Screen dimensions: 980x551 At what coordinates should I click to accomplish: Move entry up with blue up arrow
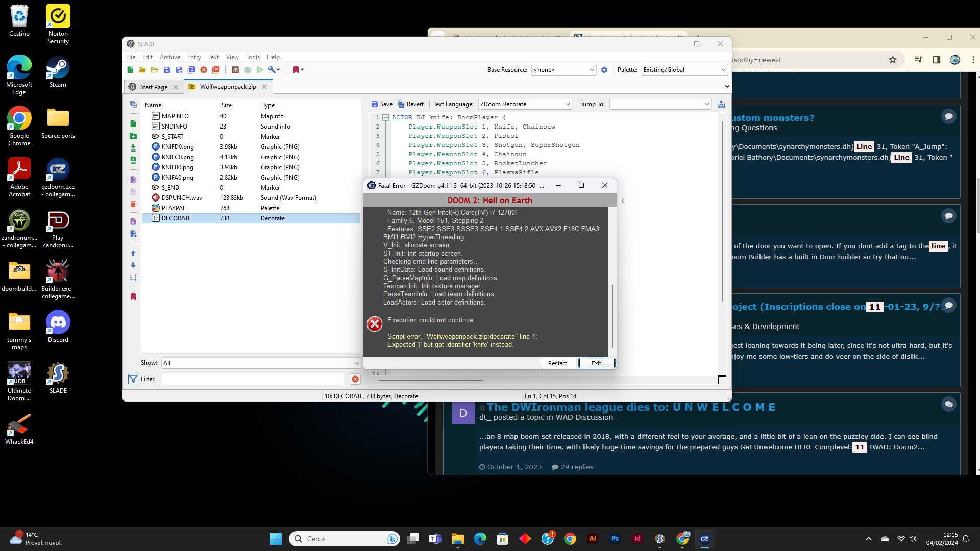133,253
